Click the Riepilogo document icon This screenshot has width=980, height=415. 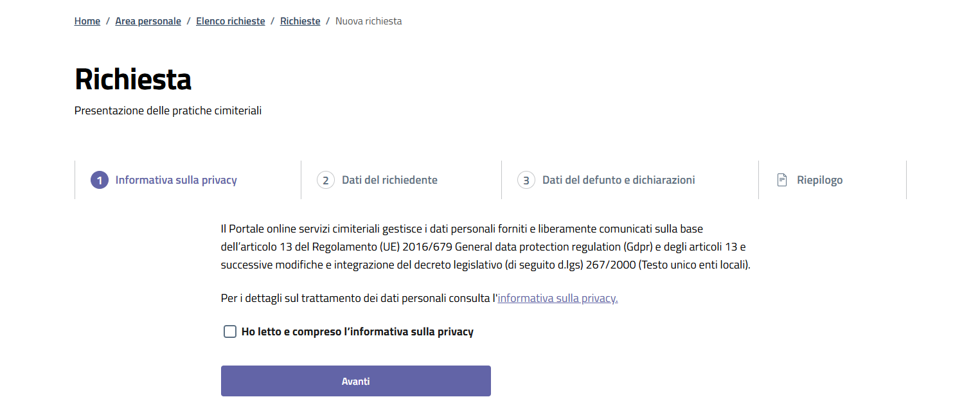point(782,180)
